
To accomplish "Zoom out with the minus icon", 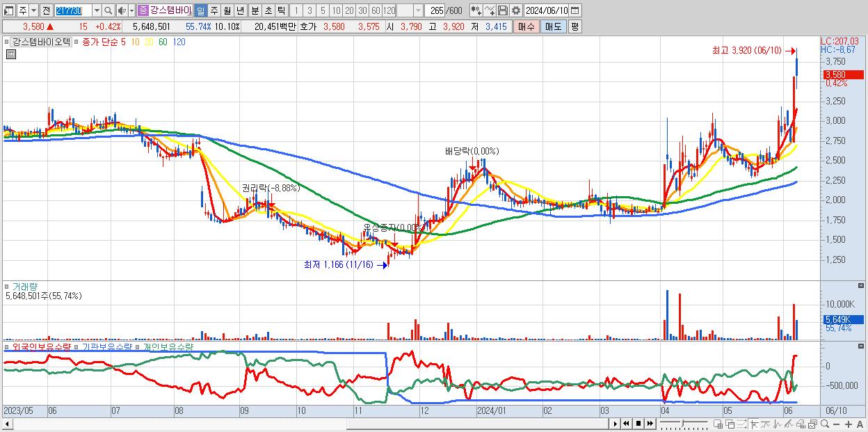I will click(x=836, y=424).
